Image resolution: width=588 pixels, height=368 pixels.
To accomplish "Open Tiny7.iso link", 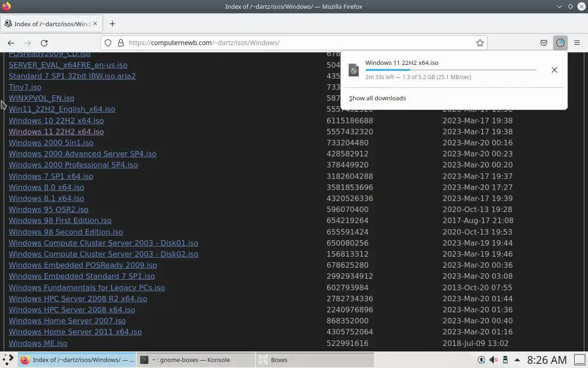I will pyautogui.click(x=25, y=87).
